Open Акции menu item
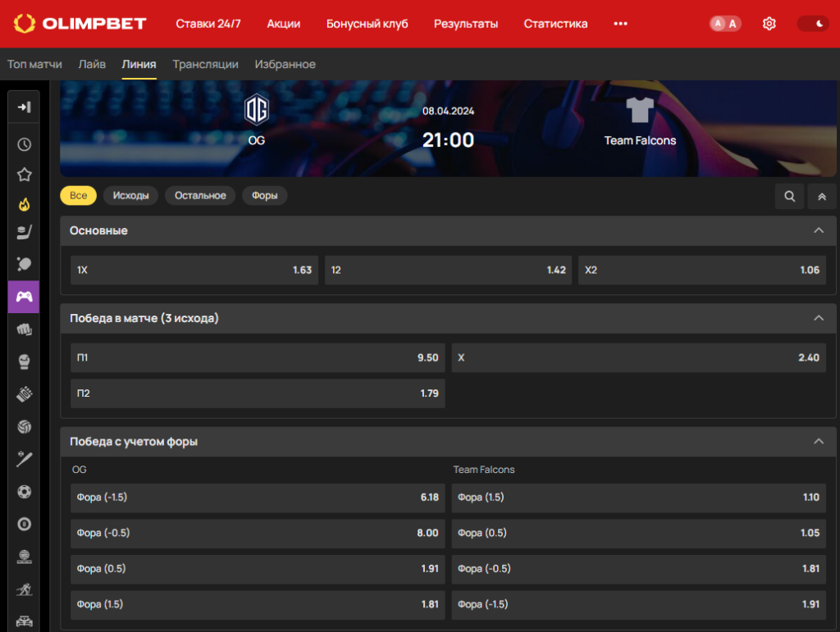 coord(284,24)
